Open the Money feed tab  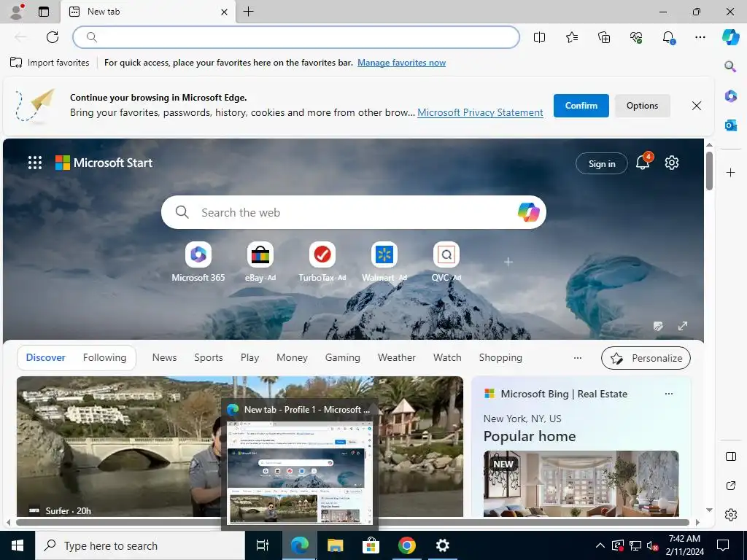pyautogui.click(x=292, y=357)
